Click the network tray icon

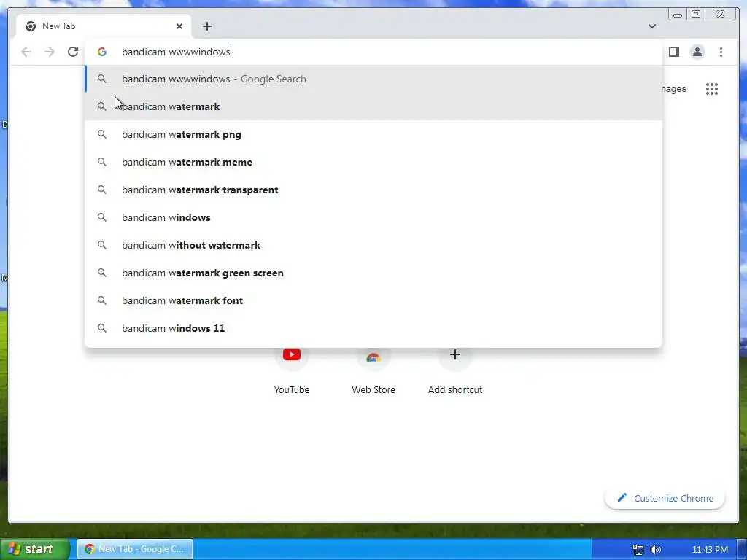click(x=638, y=550)
